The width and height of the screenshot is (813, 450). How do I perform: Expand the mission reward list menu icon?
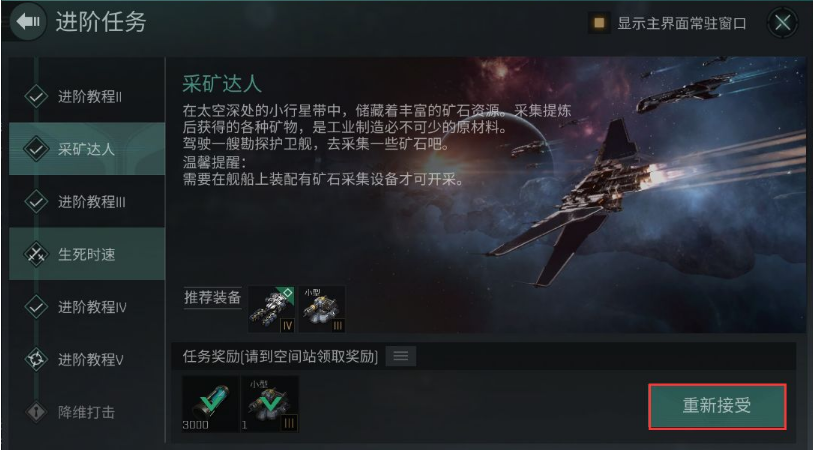tap(401, 356)
